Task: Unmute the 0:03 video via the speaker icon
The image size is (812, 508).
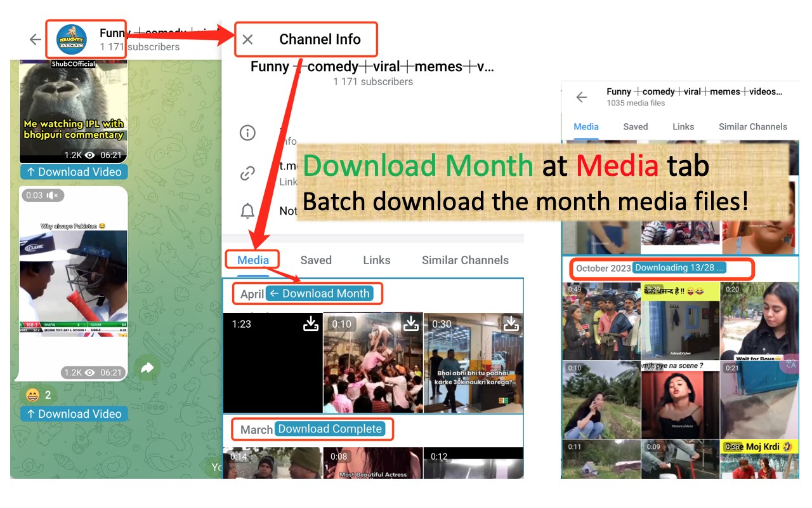Action: [x=53, y=196]
